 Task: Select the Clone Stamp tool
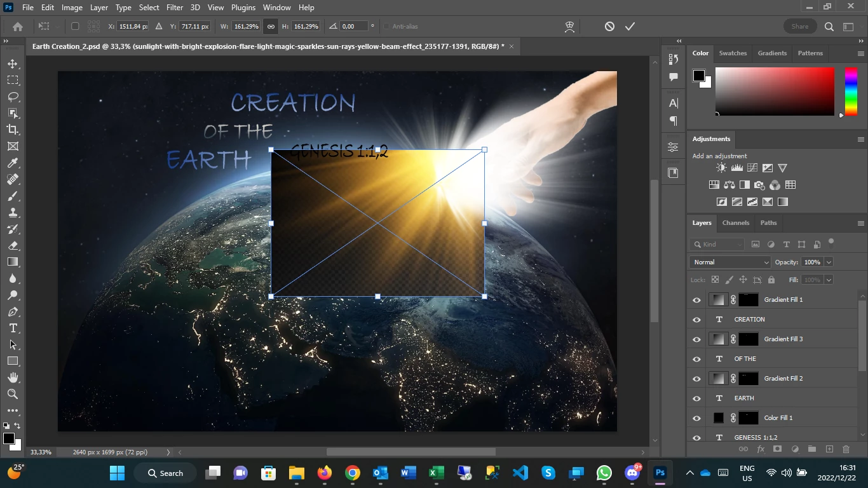13,212
